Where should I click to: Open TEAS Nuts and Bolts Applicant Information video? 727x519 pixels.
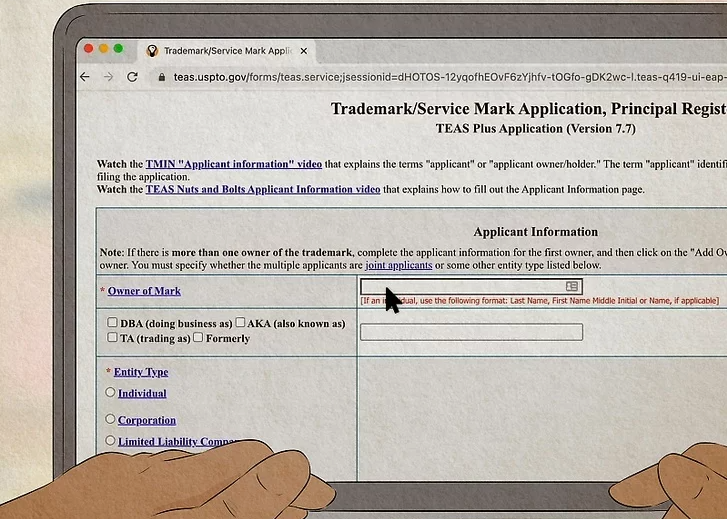263,189
